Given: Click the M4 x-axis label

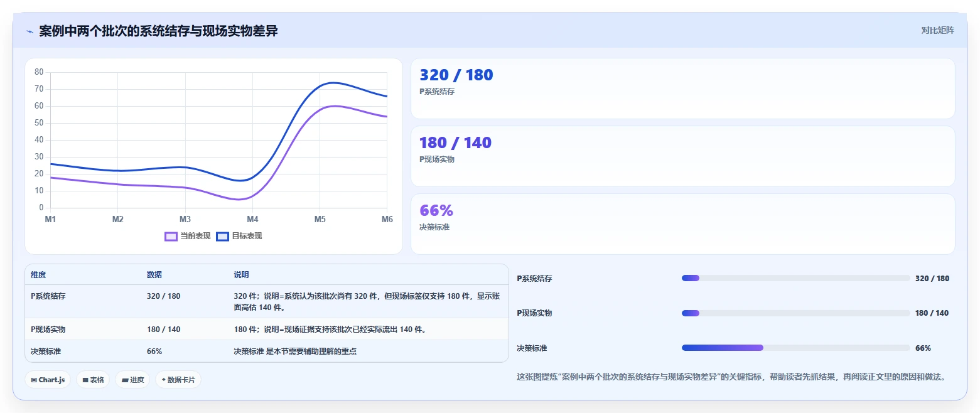Looking at the screenshot, I should pyautogui.click(x=252, y=219).
